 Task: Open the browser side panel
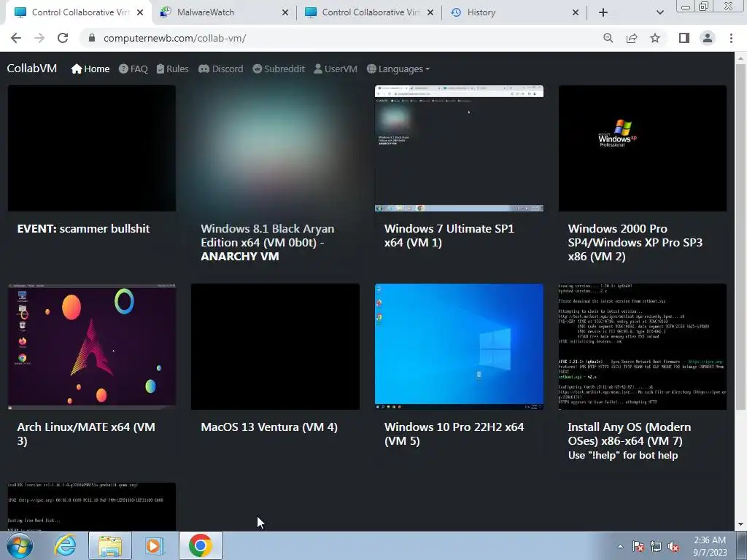click(684, 38)
